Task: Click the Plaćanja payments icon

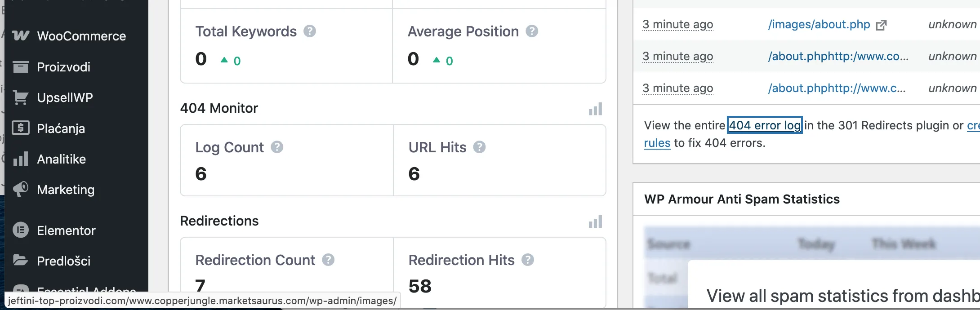Action: pyautogui.click(x=21, y=128)
